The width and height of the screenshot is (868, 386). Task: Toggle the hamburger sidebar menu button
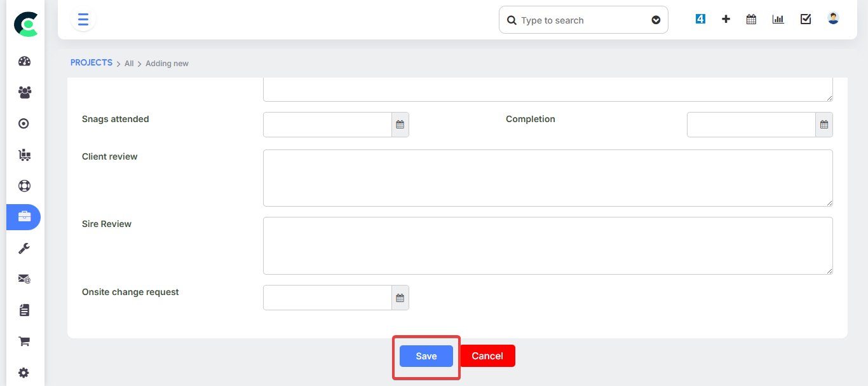pos(83,20)
